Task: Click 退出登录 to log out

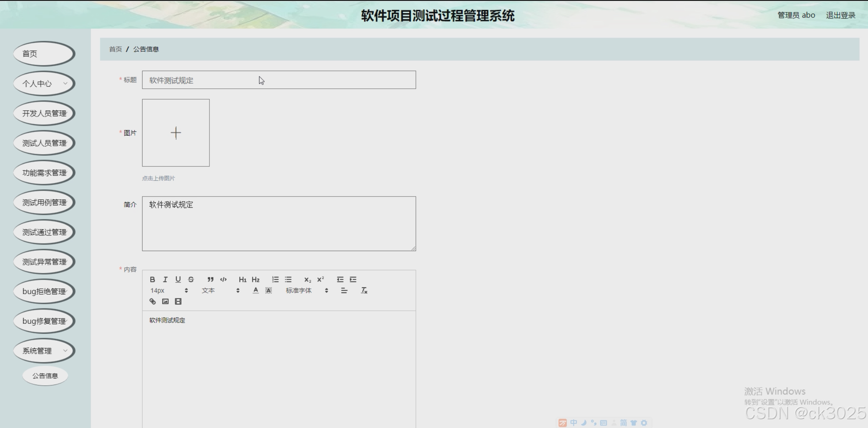Action: point(840,15)
